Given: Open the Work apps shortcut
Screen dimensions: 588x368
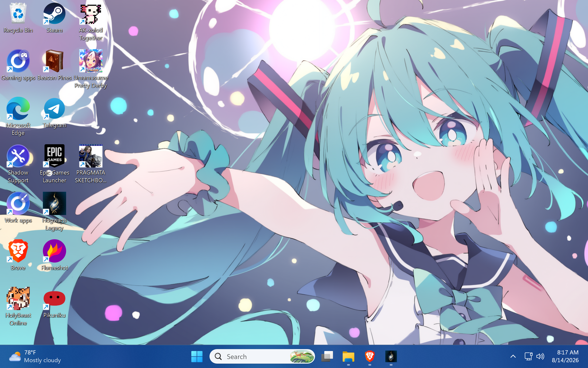Looking at the screenshot, I should tap(18, 208).
